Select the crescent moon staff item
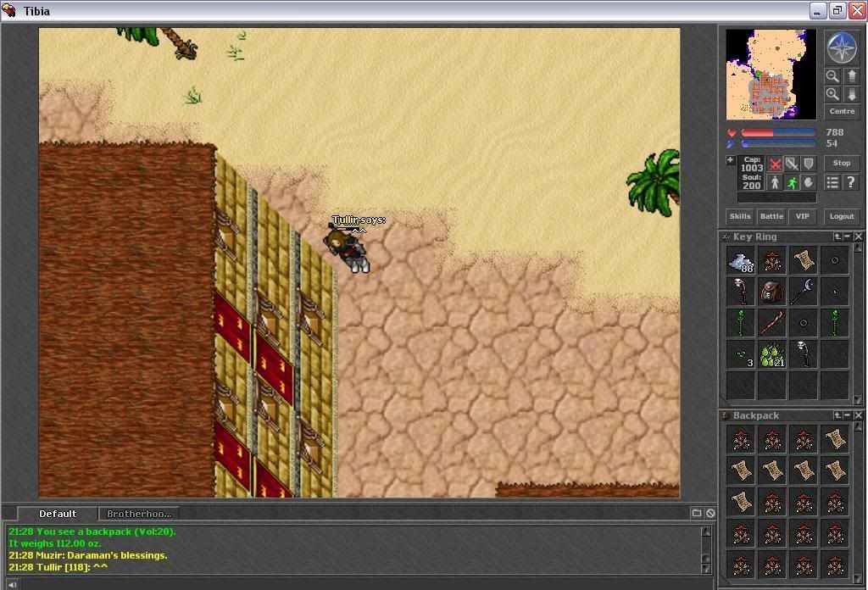 coord(804,292)
